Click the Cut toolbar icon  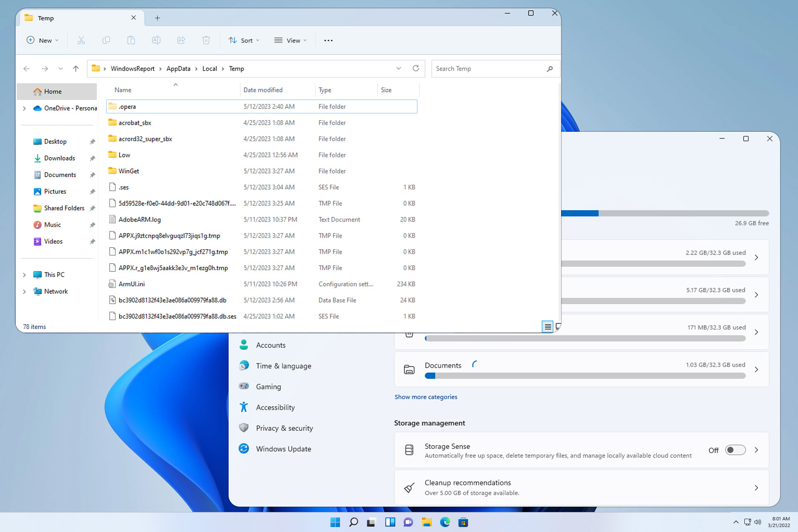click(x=81, y=40)
